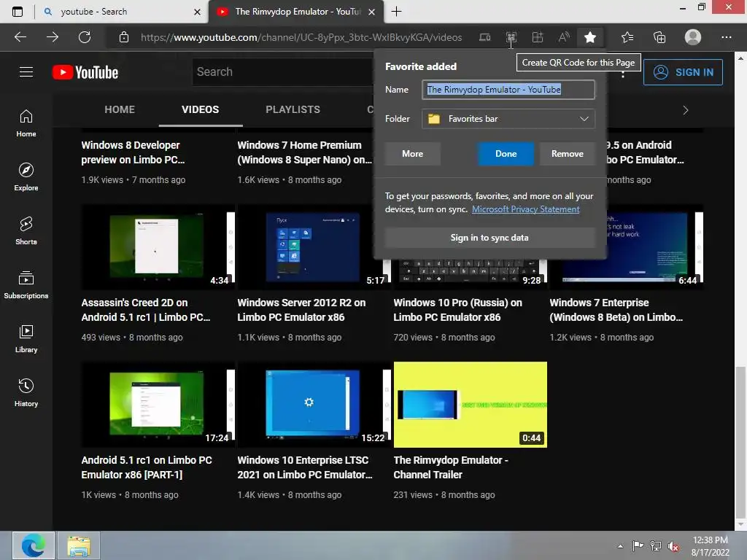The image size is (747, 560).
Task: Open Assassin's Creed 2D video thumbnail
Action: click(158, 246)
